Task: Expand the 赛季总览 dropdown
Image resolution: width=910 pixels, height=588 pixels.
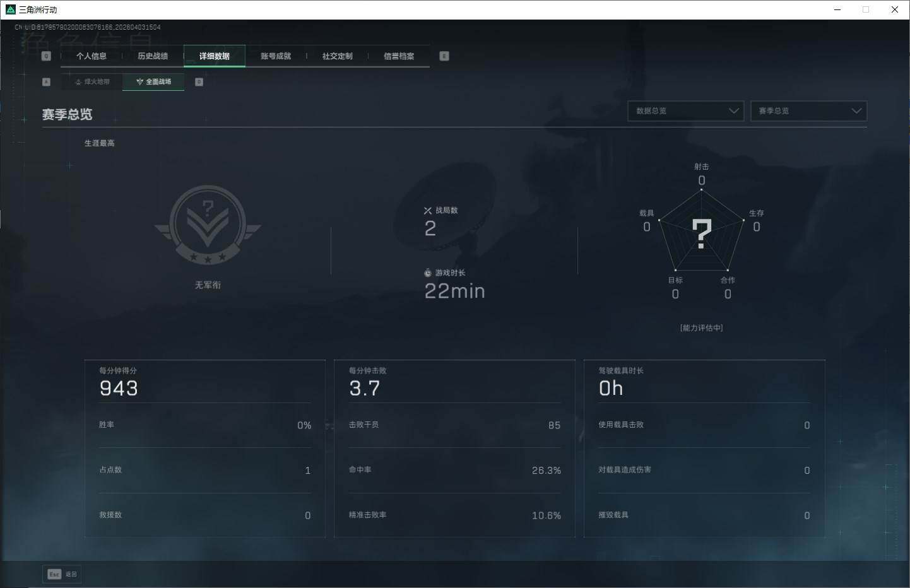Action: click(808, 111)
